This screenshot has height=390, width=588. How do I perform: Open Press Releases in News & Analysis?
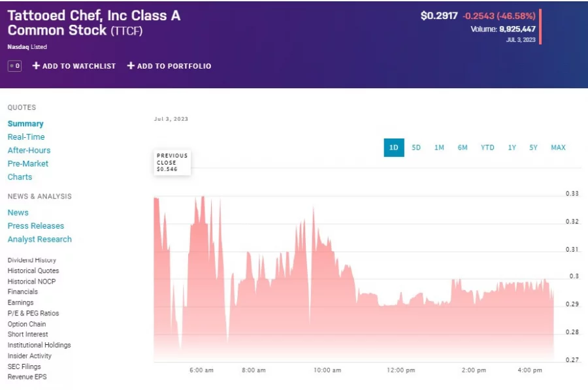coord(36,226)
